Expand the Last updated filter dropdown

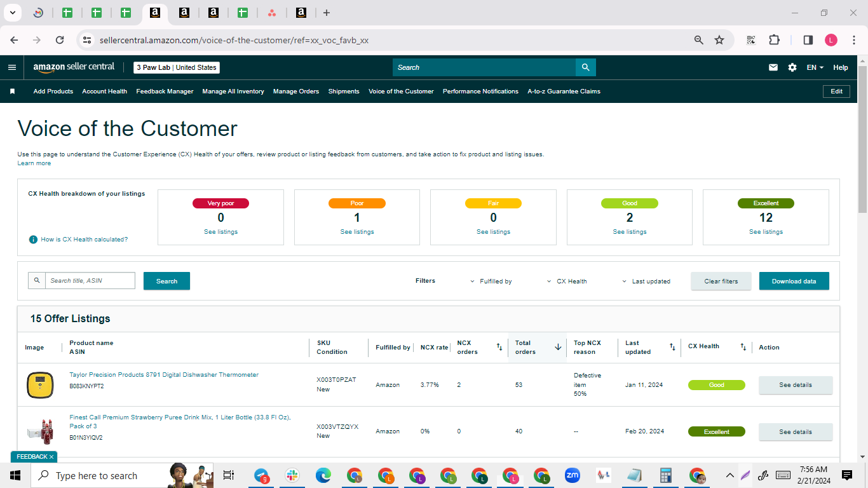point(646,281)
